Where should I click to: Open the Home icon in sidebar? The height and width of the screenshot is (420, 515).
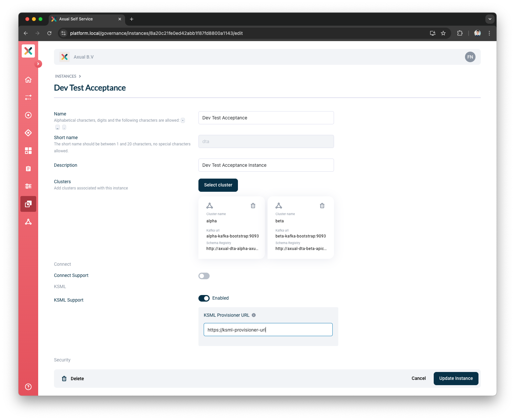pos(28,80)
